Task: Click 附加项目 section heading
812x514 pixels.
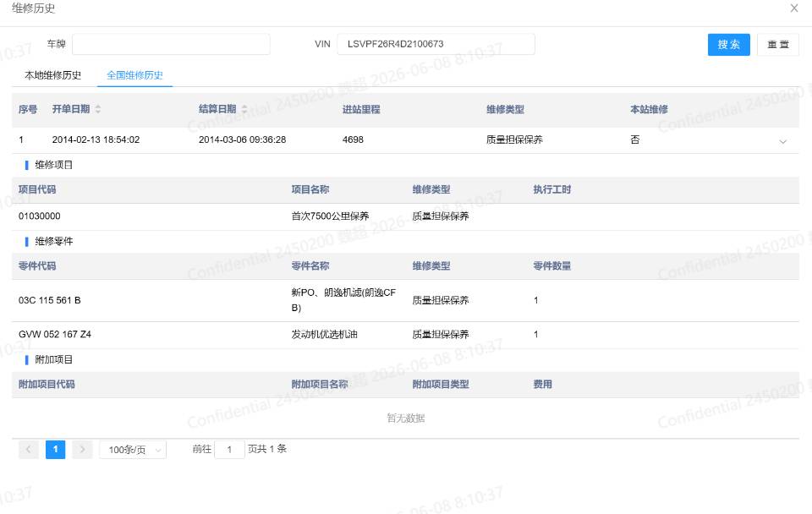Action: pyautogui.click(x=54, y=360)
